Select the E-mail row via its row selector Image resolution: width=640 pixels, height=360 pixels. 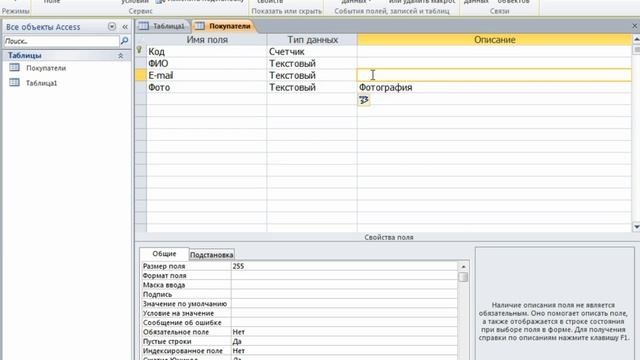point(140,75)
